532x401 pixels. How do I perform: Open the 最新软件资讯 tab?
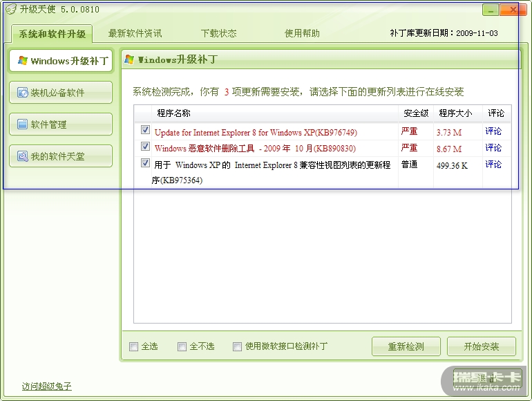(135, 33)
